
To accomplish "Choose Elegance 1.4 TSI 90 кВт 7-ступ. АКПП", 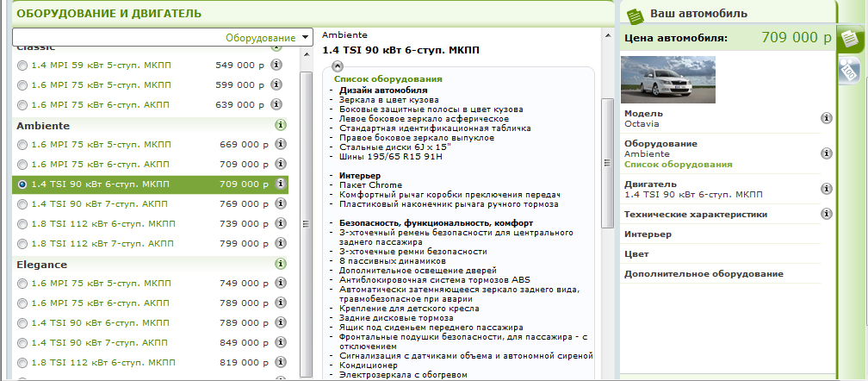I will pos(22,342).
